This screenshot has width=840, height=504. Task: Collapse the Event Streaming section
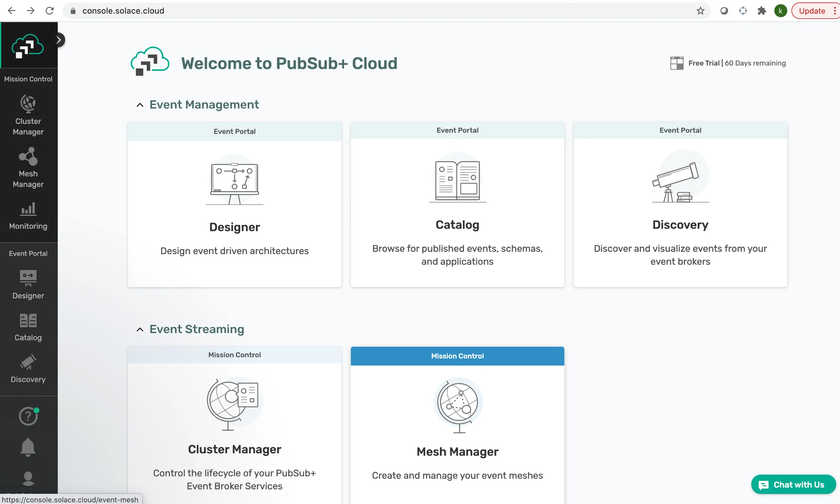(x=140, y=330)
